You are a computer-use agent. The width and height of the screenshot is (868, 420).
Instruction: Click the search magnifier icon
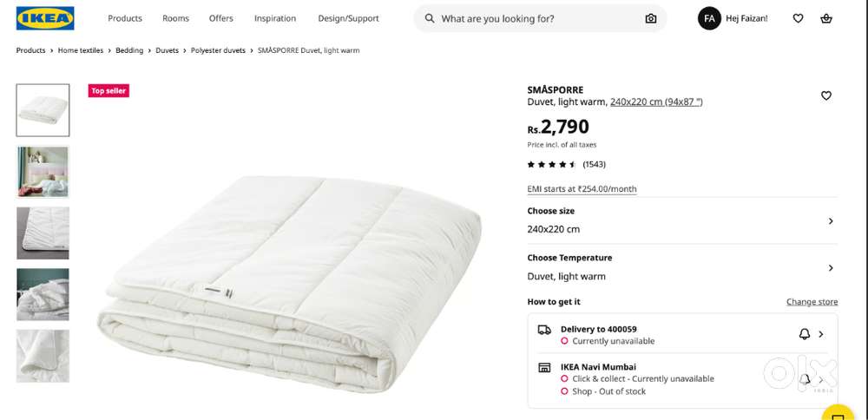tap(430, 18)
